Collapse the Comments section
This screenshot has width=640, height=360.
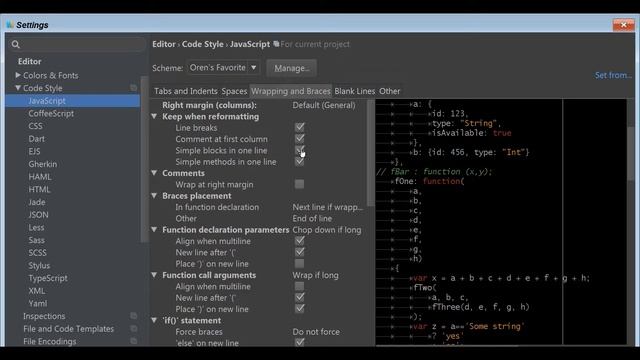pyautogui.click(x=154, y=173)
